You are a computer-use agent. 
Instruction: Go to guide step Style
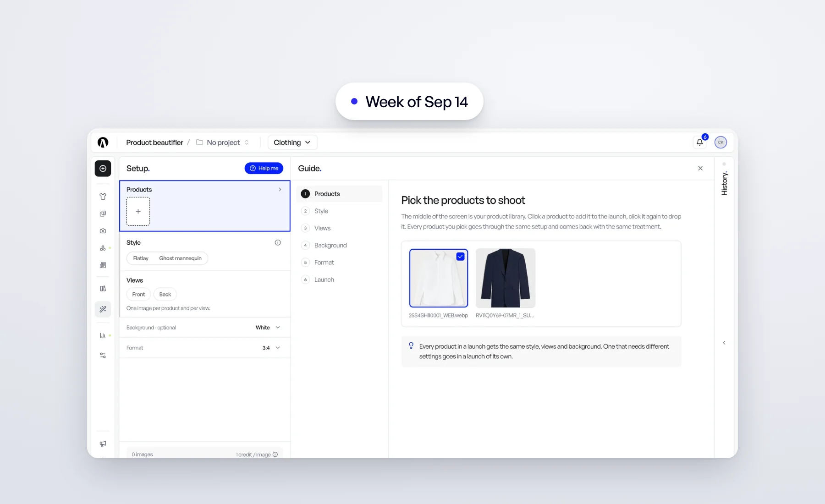[x=340, y=211]
